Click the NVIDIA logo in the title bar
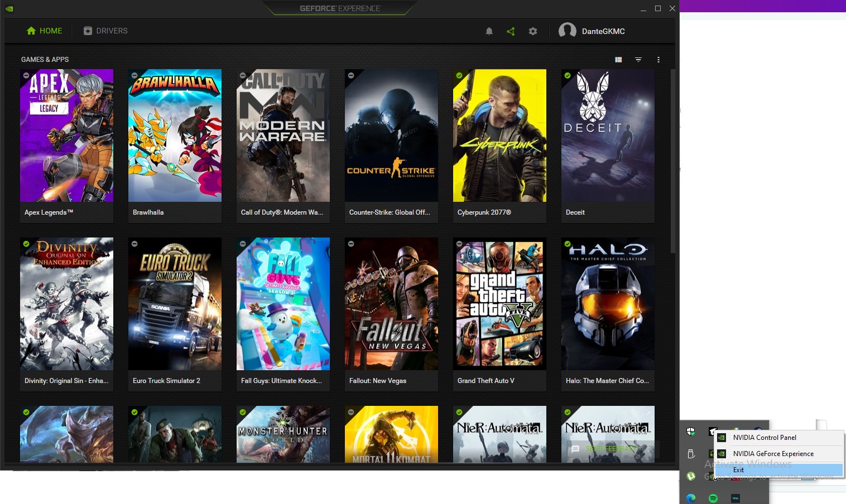The width and height of the screenshot is (846, 504). click(x=9, y=8)
